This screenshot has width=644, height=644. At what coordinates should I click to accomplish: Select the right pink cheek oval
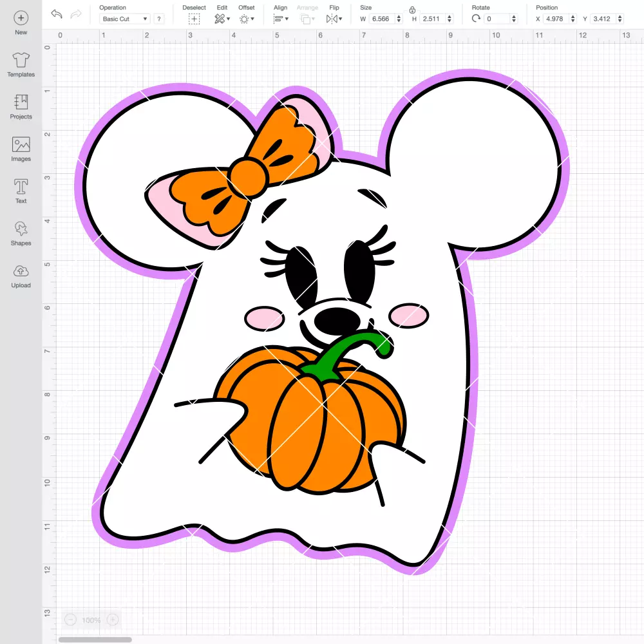point(409,316)
